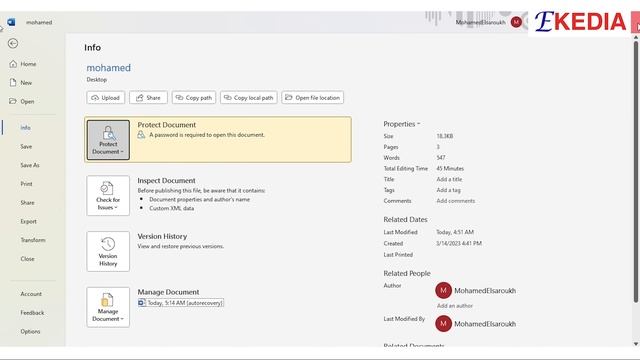Click Close in the sidebar
The height and width of the screenshot is (360, 640).
coord(27,259)
